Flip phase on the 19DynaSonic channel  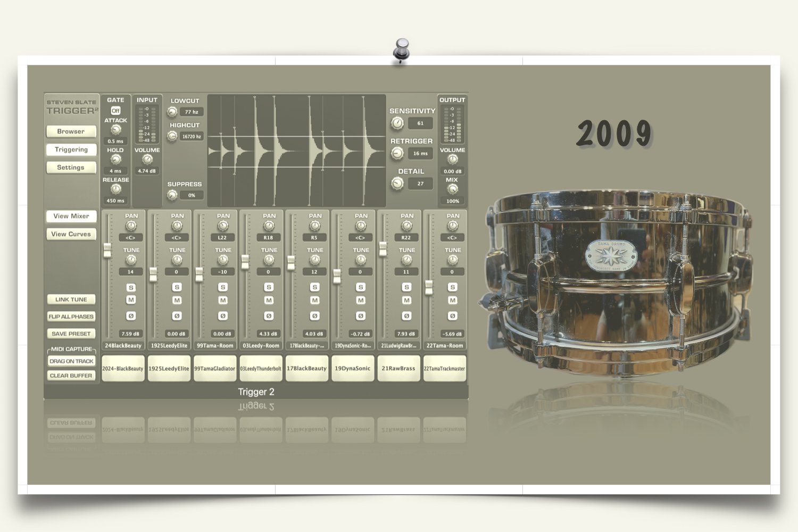pos(361,316)
